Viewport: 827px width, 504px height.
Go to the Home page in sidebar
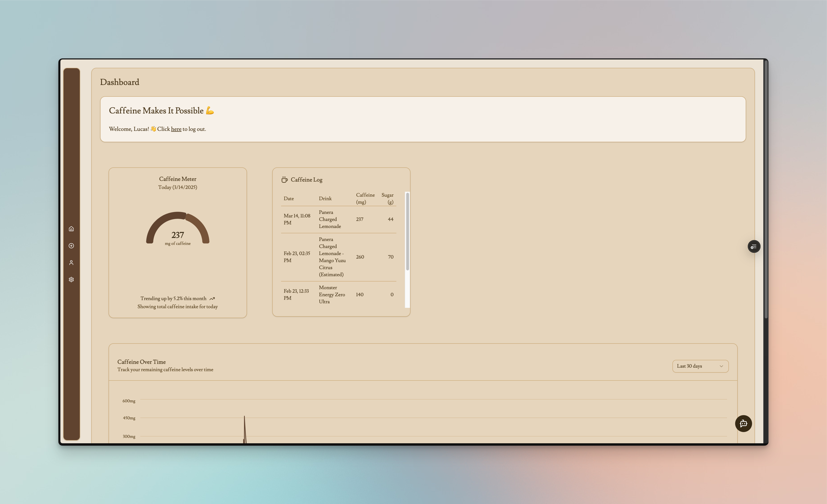coord(71,229)
